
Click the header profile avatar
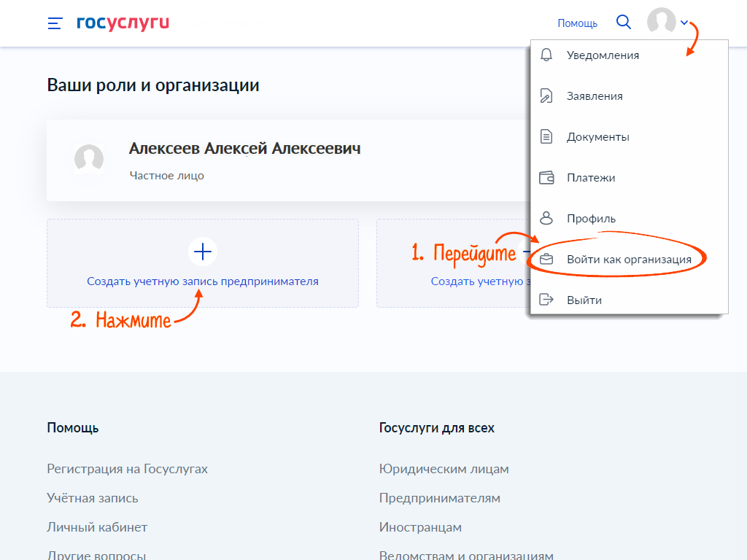[661, 22]
